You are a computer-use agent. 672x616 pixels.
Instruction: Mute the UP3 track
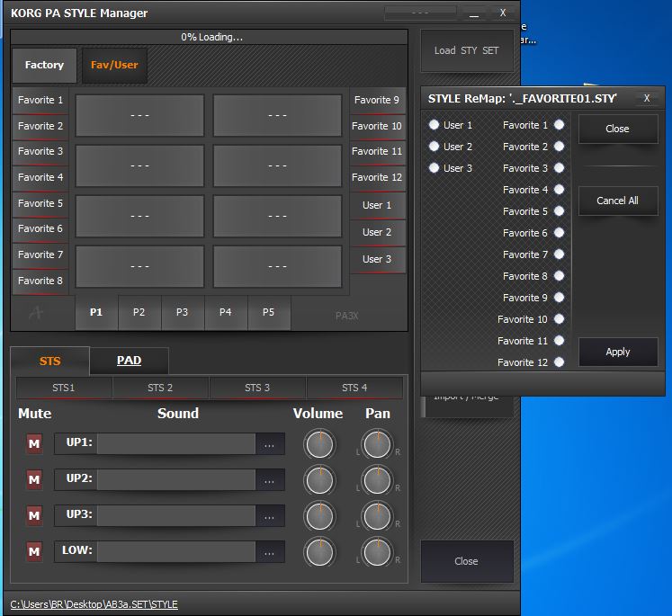click(x=34, y=516)
